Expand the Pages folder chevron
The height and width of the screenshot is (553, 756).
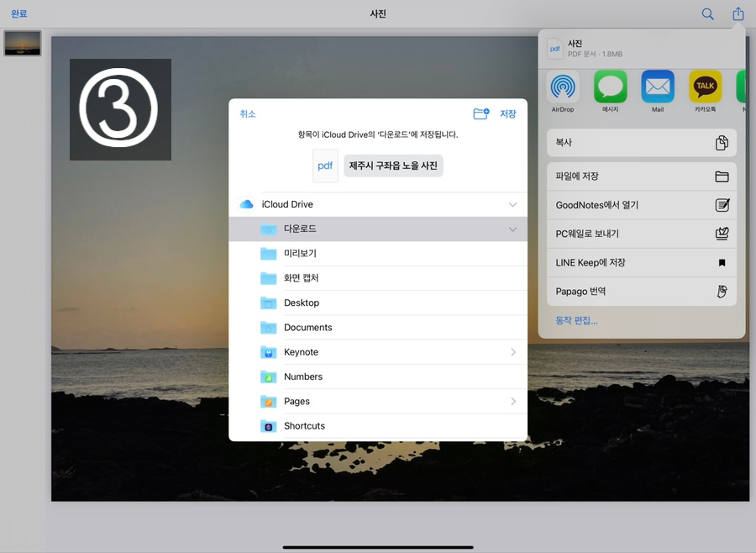[x=513, y=402]
